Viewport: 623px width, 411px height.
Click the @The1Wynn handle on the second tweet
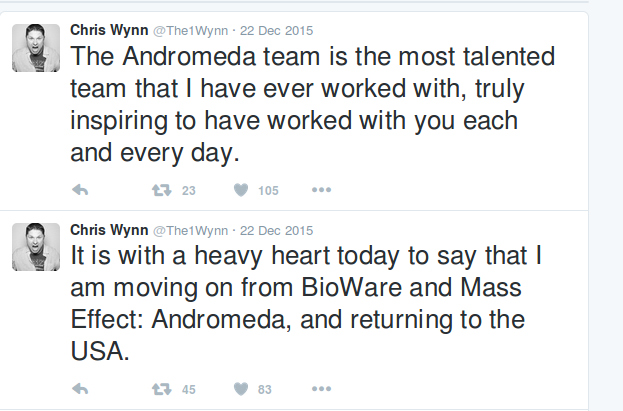189,229
